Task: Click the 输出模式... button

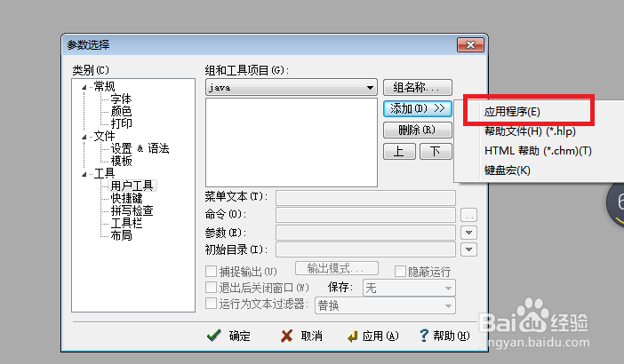Action: [337, 268]
